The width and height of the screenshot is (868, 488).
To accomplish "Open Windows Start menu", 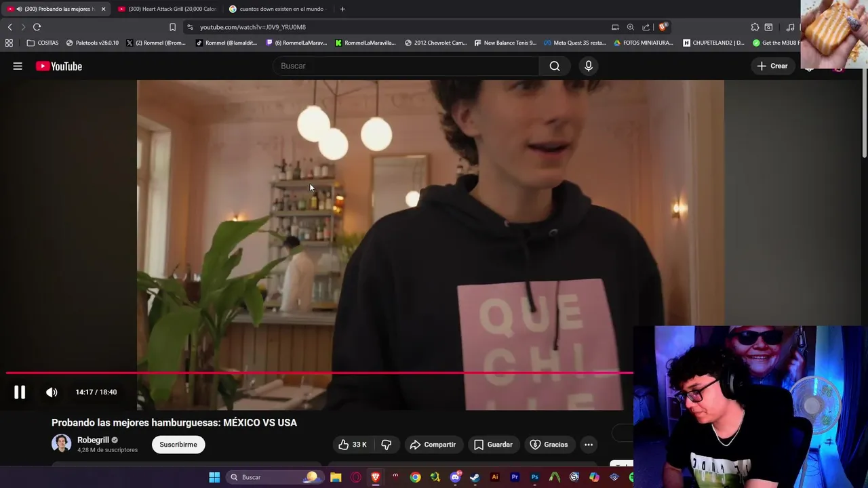I will pos(214,477).
